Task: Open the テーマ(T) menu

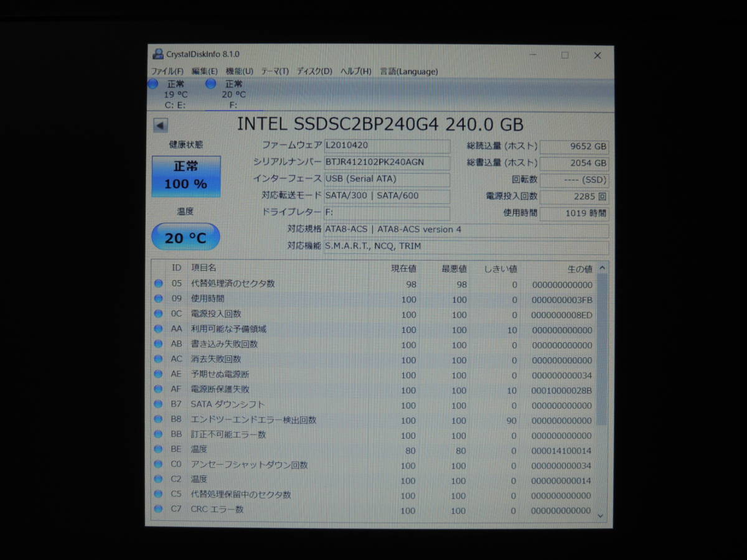Action: (275, 71)
